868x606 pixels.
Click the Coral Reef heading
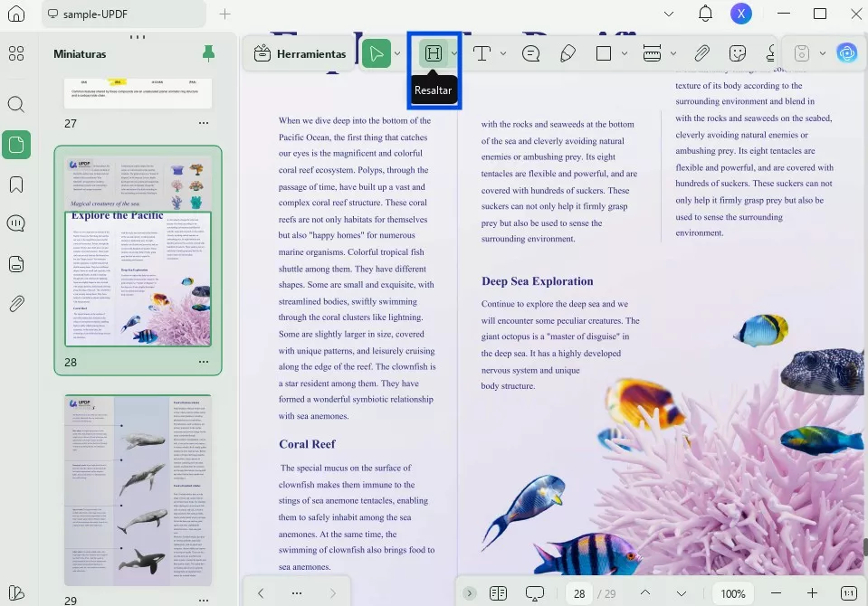click(307, 444)
